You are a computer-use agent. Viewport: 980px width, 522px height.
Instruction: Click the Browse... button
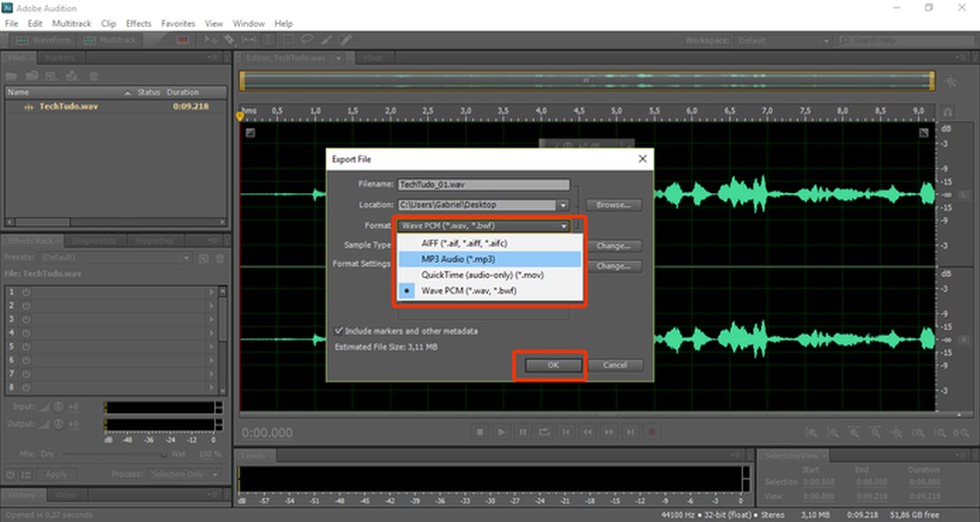(x=612, y=205)
